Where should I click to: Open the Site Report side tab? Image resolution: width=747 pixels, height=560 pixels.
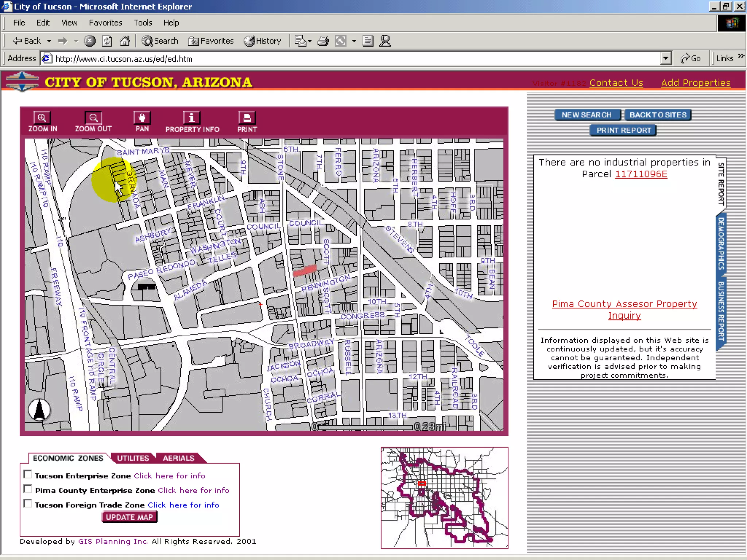coord(721,184)
